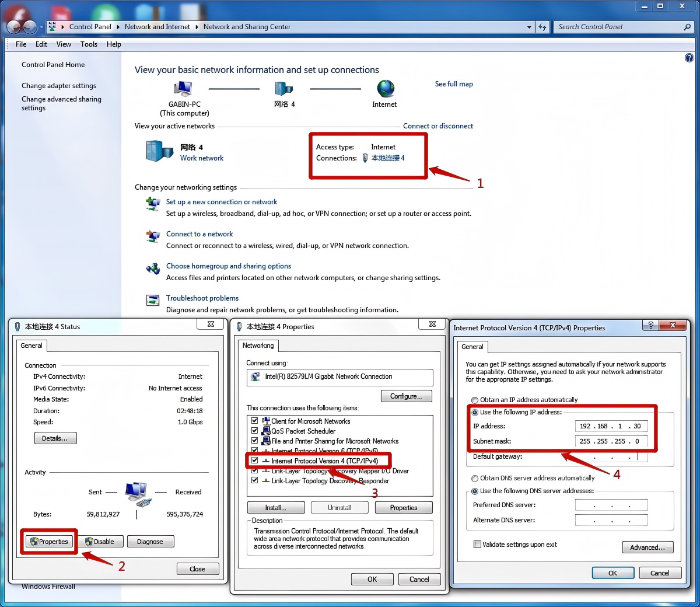
Task: Click the Details... button in Status dialog
Action: tap(55, 438)
